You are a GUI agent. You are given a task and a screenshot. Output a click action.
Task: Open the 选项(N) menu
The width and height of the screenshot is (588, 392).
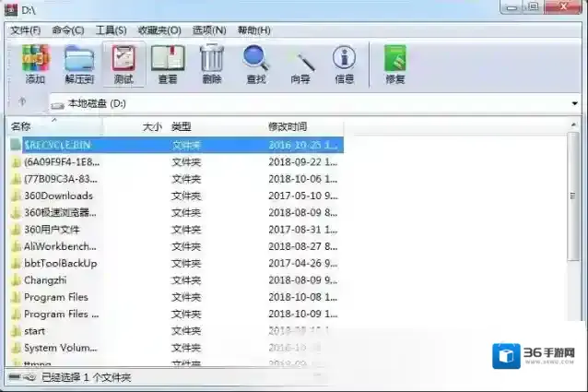209,30
